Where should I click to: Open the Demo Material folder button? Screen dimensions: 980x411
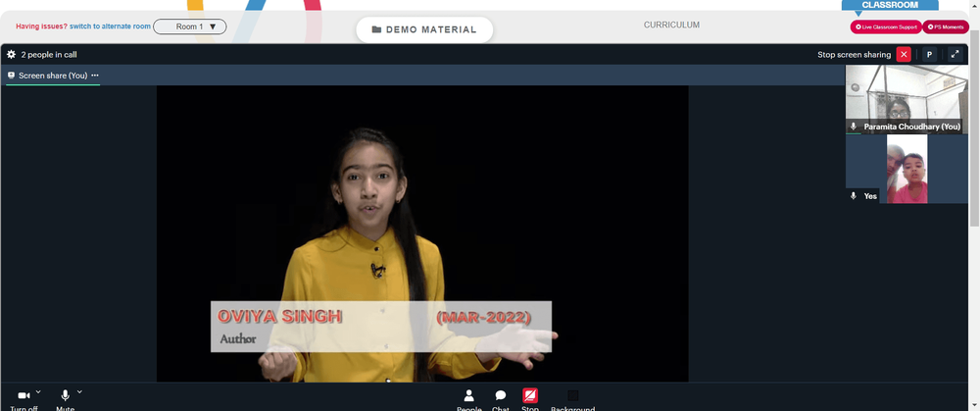coord(424,29)
